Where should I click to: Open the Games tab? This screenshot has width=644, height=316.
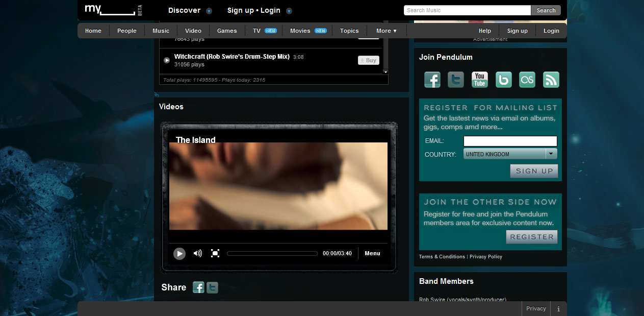point(227,31)
